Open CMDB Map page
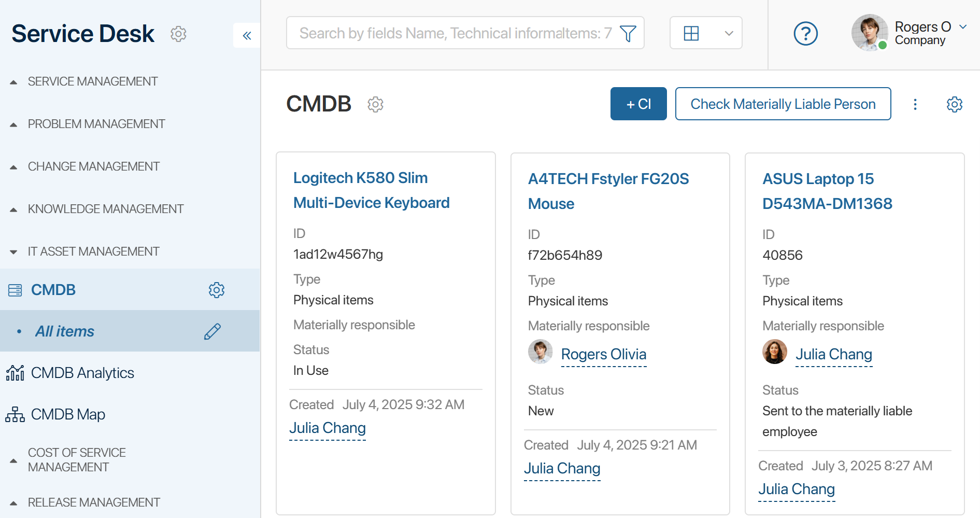This screenshot has width=980, height=518. 68,414
